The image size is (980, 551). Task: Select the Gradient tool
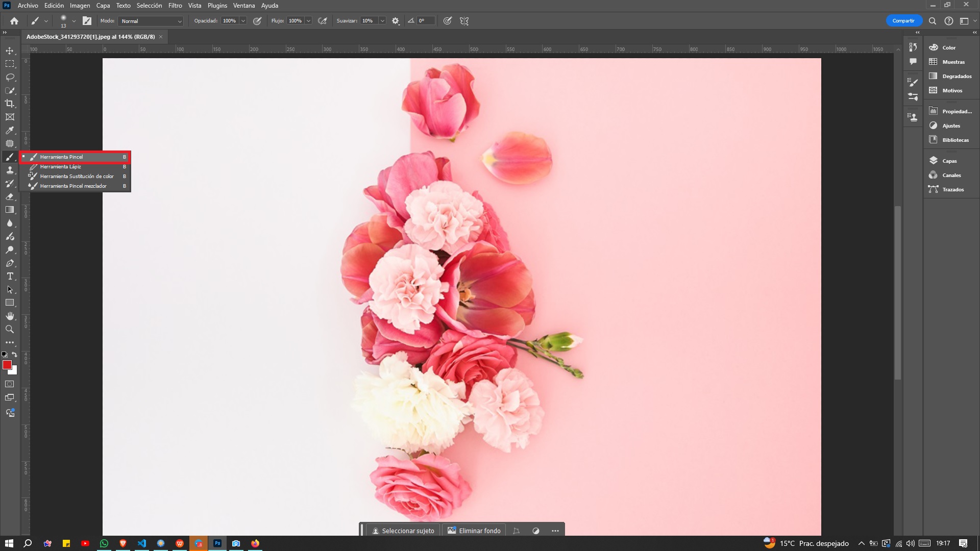point(10,210)
